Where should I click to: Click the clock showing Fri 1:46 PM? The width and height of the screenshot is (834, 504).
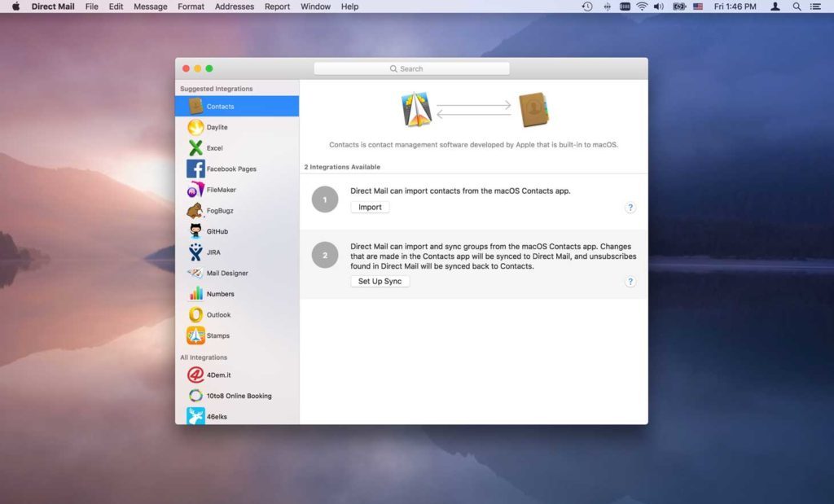(735, 7)
